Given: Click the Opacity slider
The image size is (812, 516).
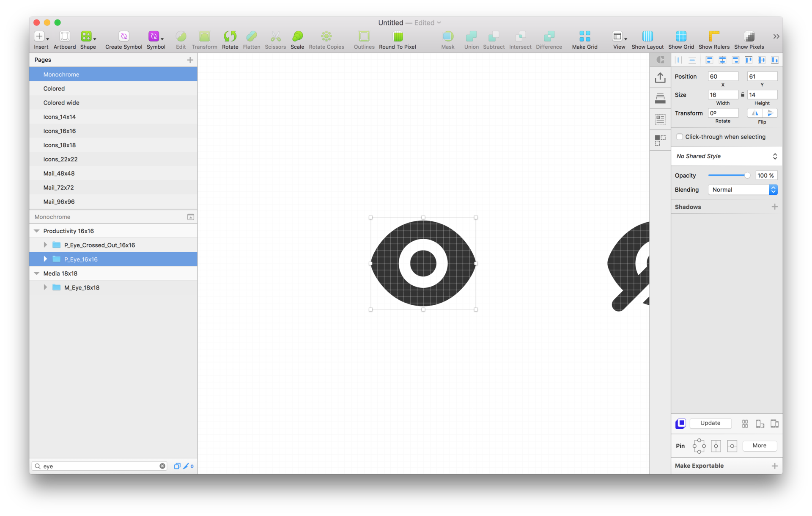Looking at the screenshot, I should tap(727, 175).
